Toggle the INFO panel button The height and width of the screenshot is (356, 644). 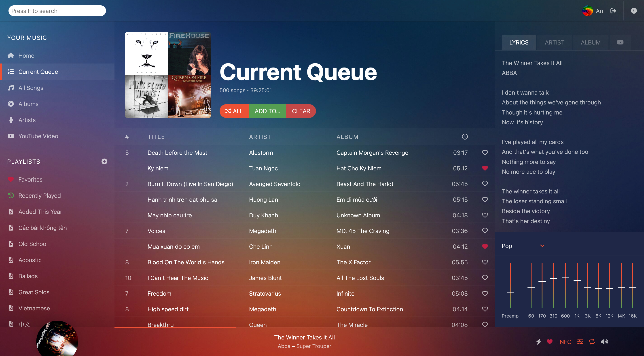(x=564, y=342)
